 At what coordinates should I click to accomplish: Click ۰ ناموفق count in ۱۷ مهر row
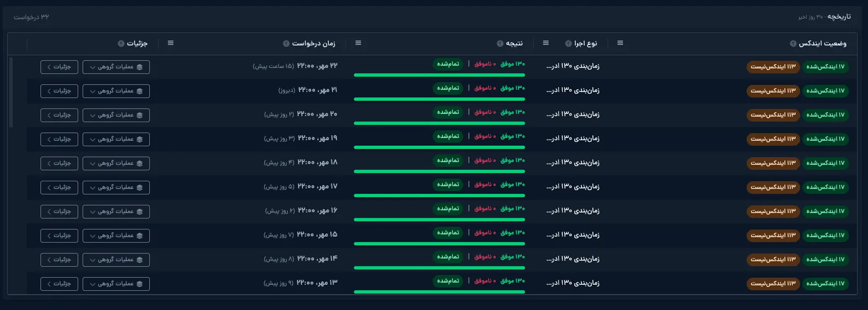[x=485, y=185]
